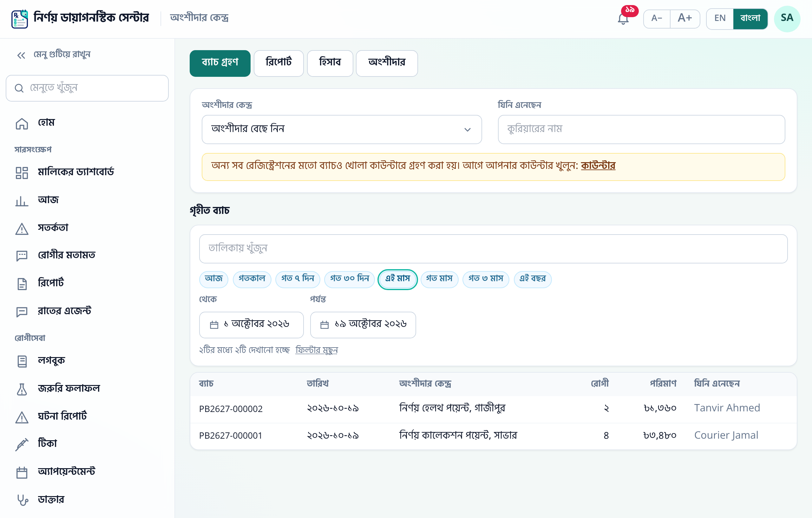The width and height of the screenshot is (812, 518).
Task: Focus the তালিকায় খুঁজুন search box
Action: [493, 249]
